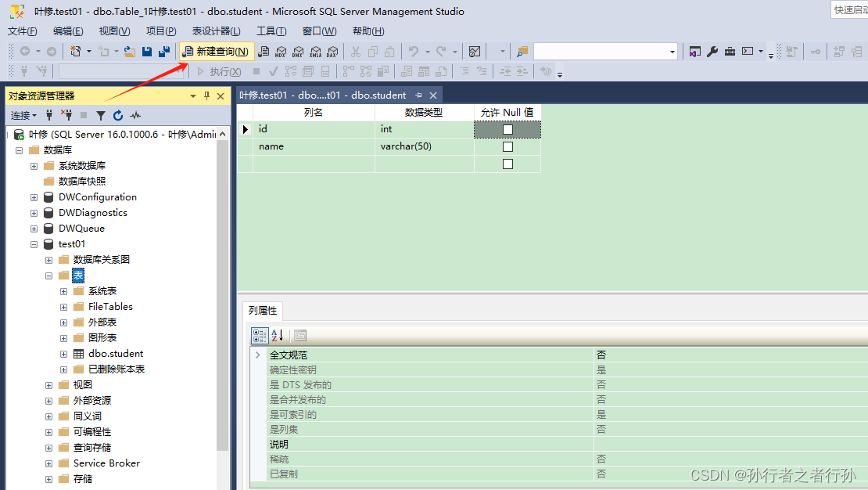
Task: Open a new query window
Action: click(216, 51)
